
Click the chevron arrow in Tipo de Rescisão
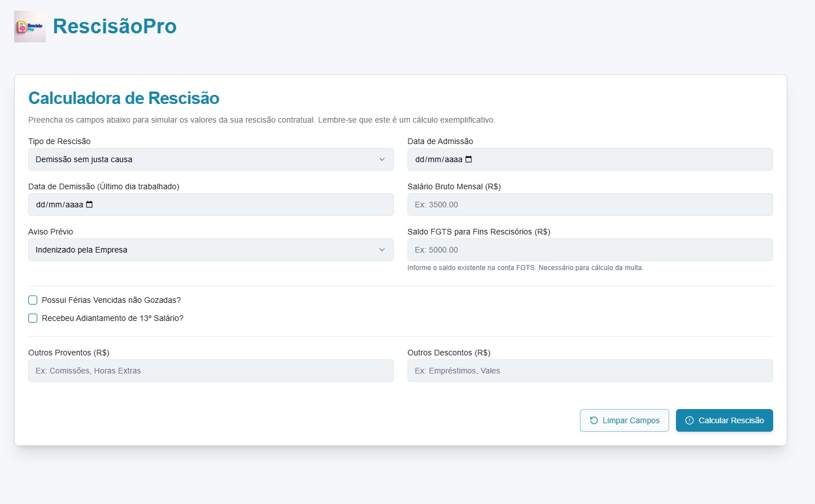pyautogui.click(x=382, y=159)
